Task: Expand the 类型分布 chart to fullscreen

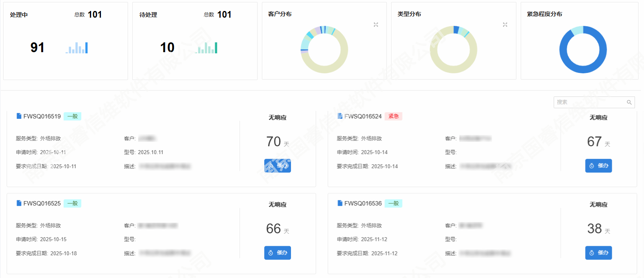Action: [505, 25]
